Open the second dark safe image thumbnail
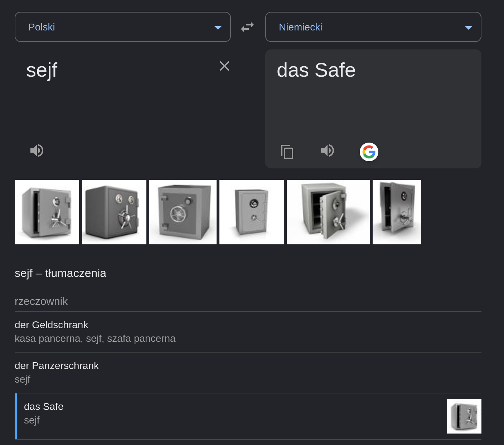This screenshot has width=504, height=445. pyautogui.click(x=114, y=212)
